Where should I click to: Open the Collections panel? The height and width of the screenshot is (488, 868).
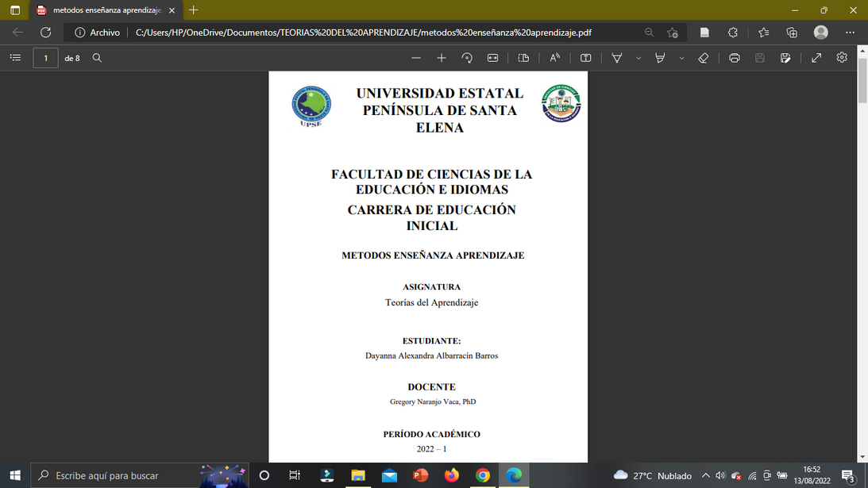coord(793,32)
